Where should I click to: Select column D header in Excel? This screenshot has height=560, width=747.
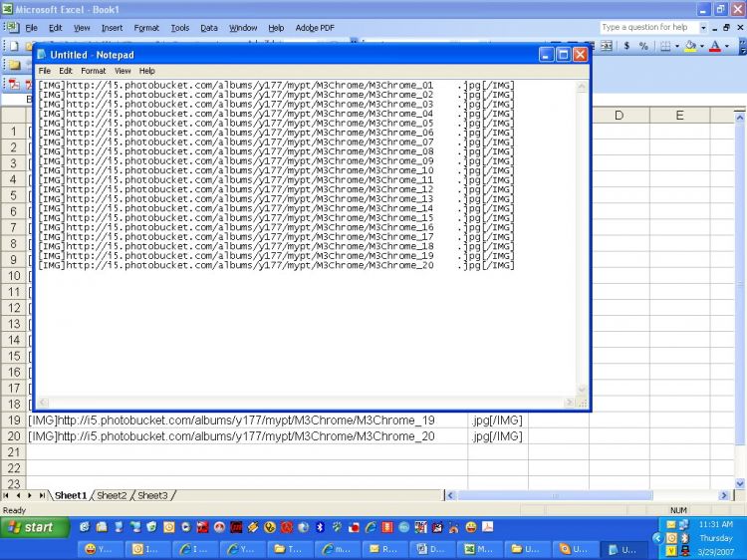point(620,116)
